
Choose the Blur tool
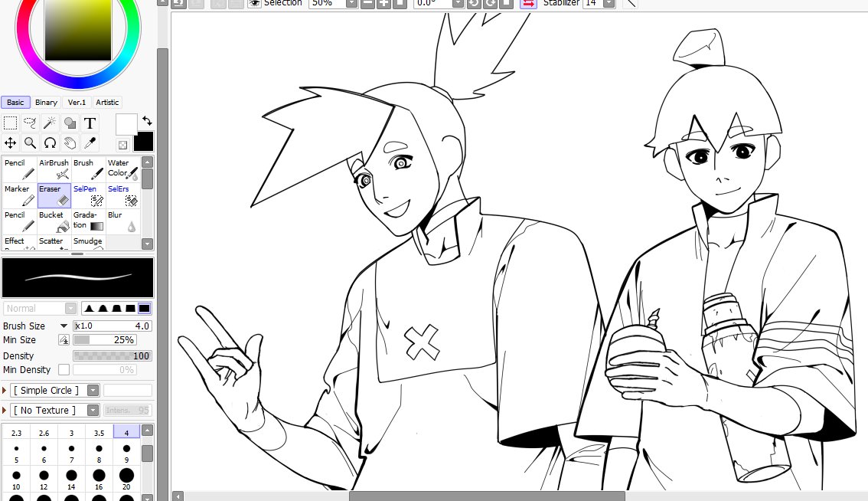point(123,221)
